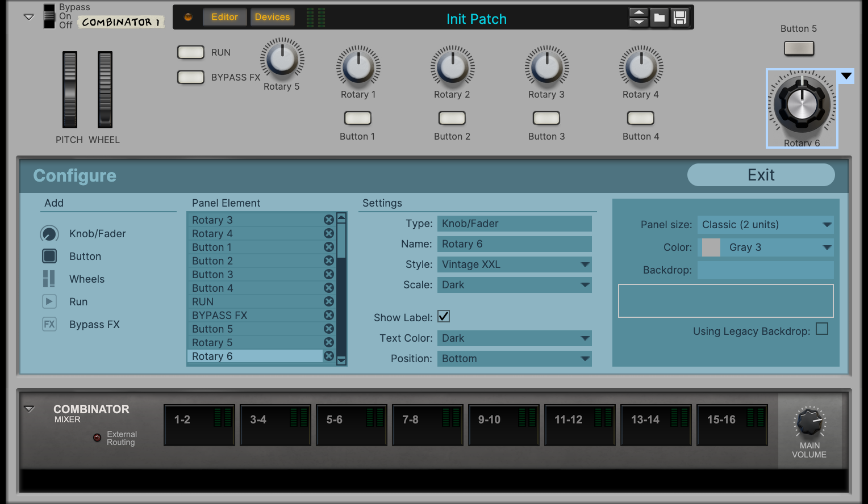Toggle Button 1 on the panel

pos(358,118)
